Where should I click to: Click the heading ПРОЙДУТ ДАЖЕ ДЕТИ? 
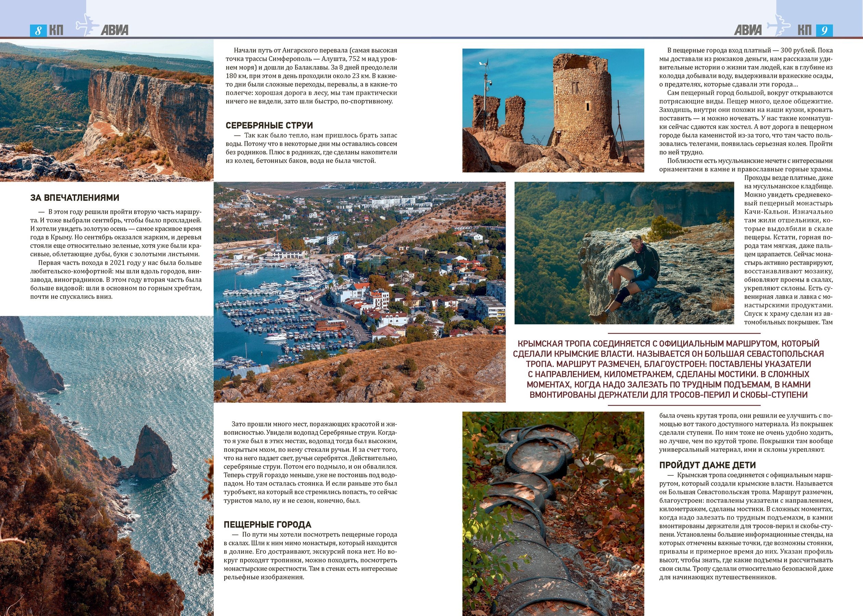707,465
